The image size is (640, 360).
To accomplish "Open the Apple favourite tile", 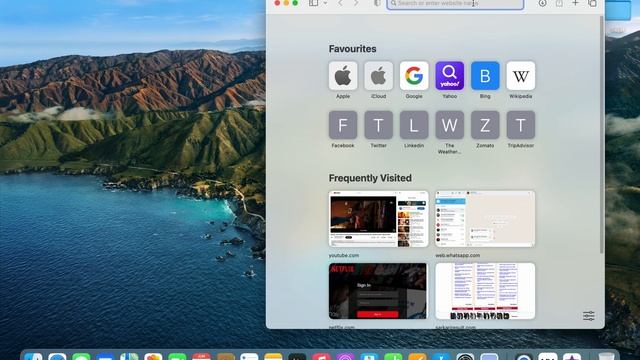I will [x=343, y=76].
